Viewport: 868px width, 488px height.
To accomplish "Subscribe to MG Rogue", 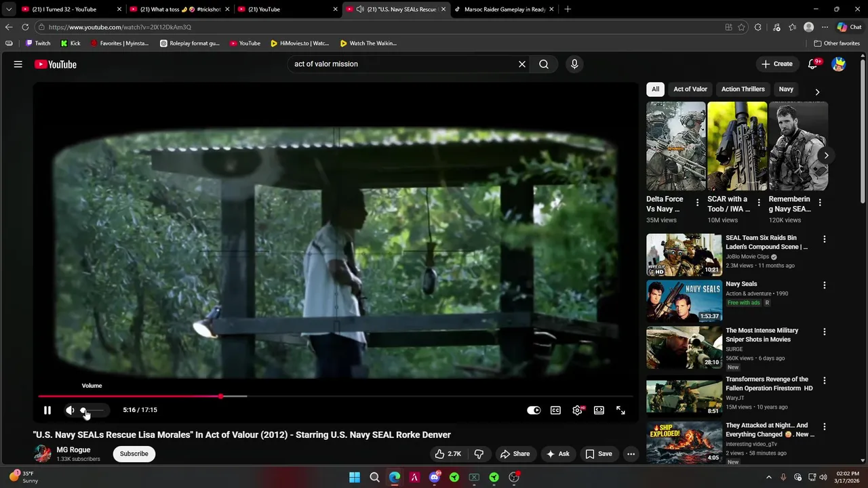I will pyautogui.click(x=134, y=453).
